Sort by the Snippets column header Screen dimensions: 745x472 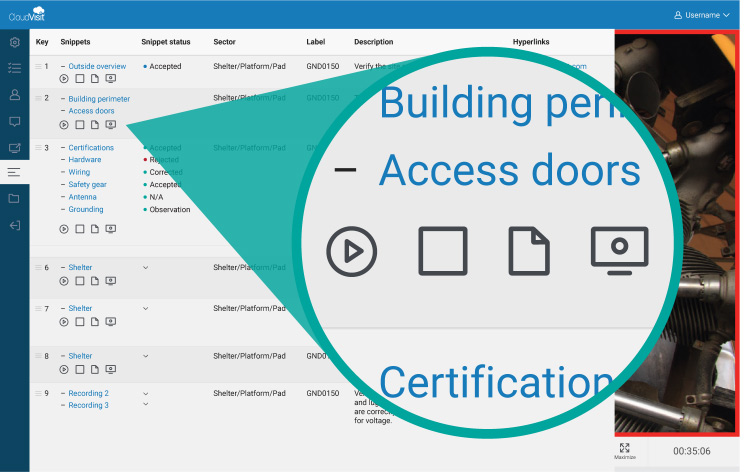tap(75, 42)
